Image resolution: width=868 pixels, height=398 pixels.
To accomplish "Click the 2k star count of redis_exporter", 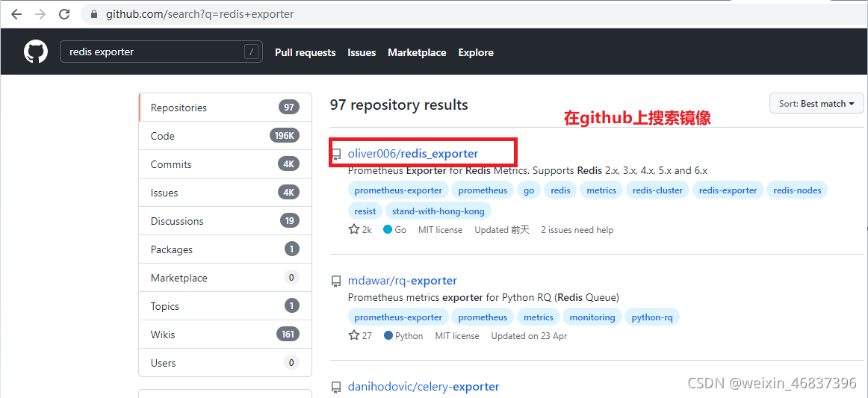I will pos(360,230).
